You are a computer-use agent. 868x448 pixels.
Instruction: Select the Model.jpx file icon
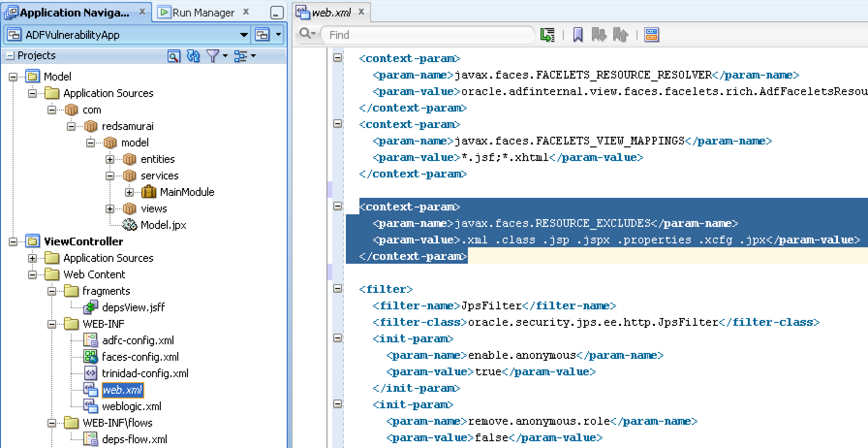click(129, 224)
